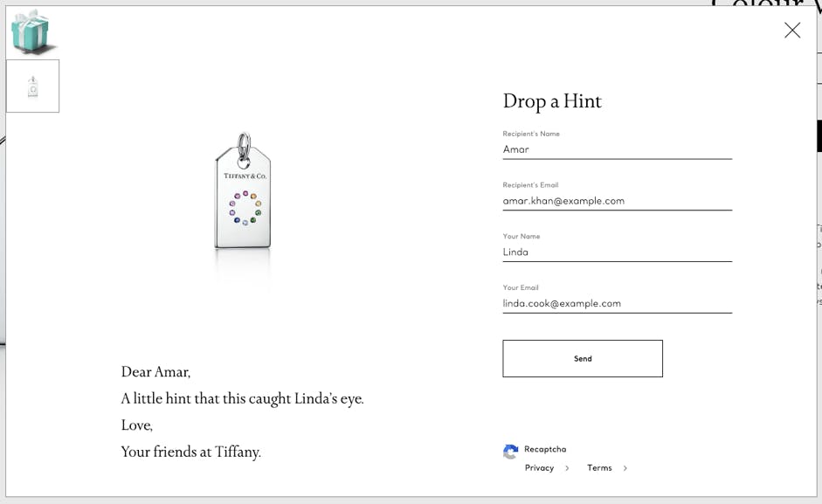822x504 pixels.
Task: Click the Tiffany blue gift box icon
Action: click(x=32, y=31)
